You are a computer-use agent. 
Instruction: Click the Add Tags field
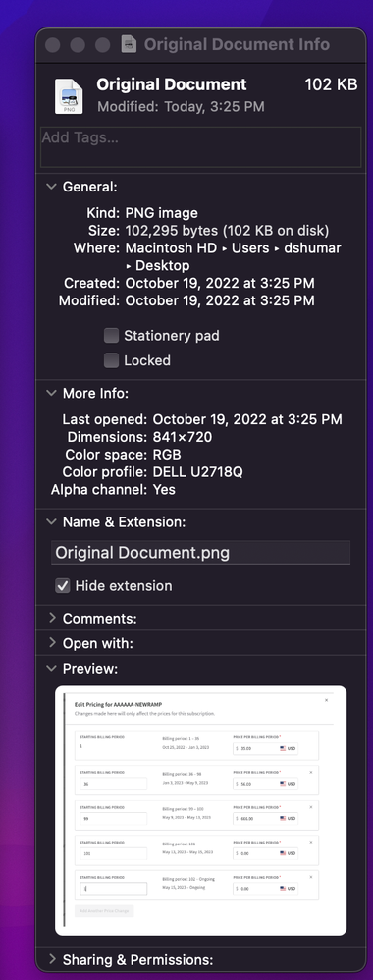200,147
